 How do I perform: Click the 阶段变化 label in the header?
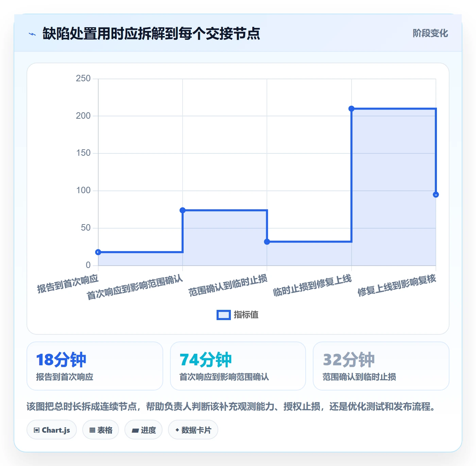point(430,33)
